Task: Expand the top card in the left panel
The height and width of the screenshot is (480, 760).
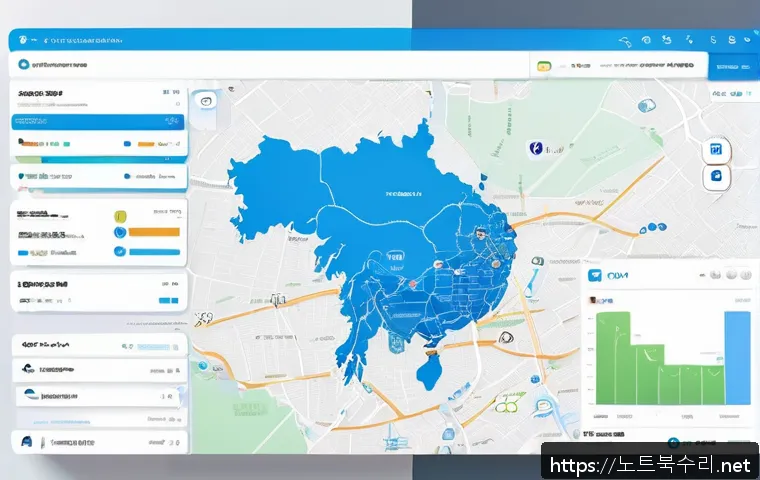Action: (98, 93)
